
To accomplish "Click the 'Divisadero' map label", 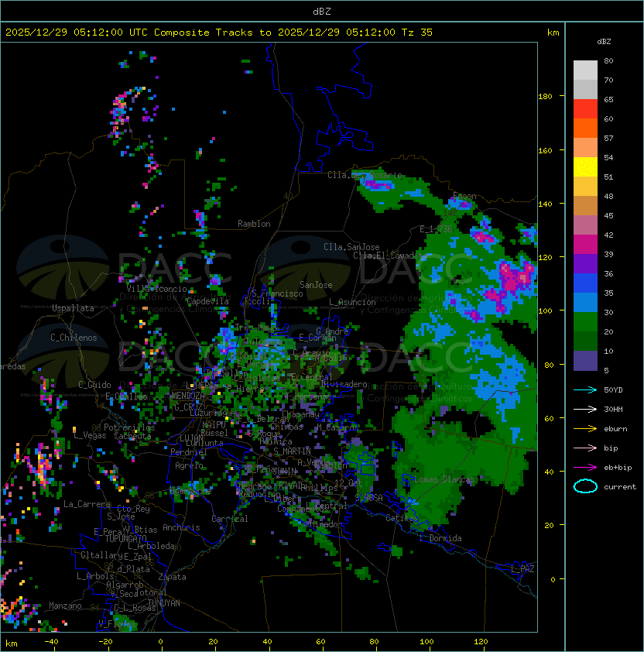I will 344,383.
